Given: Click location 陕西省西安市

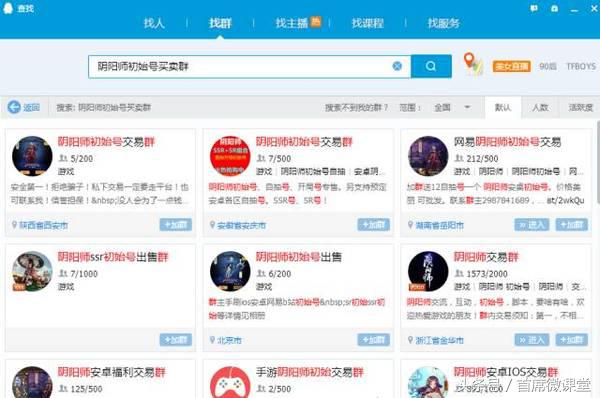Looking at the screenshot, I should coord(43,225).
